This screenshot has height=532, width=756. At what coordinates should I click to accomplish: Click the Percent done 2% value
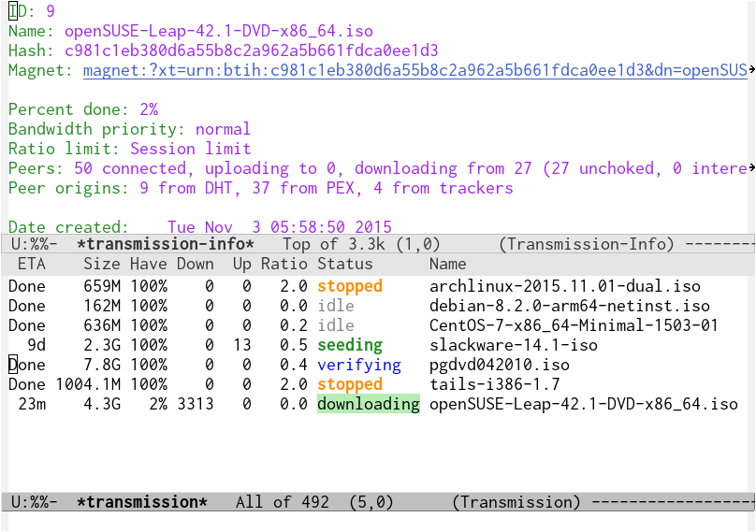pyautogui.click(x=149, y=110)
